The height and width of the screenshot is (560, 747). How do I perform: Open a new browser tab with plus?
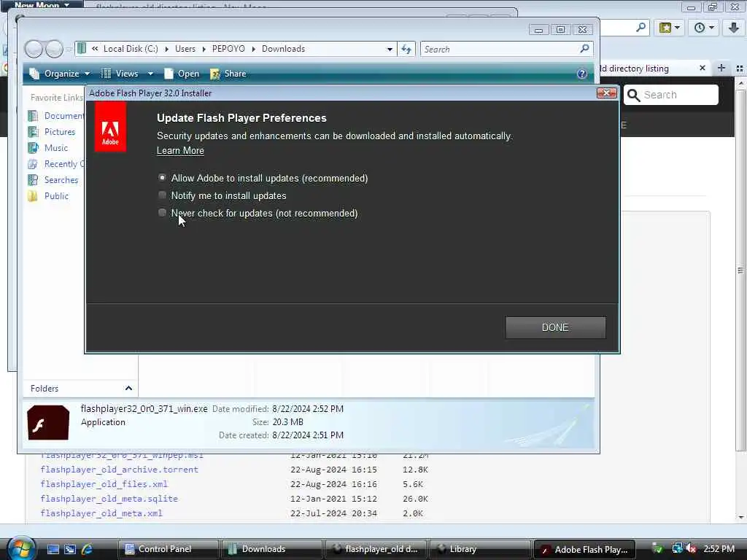click(x=721, y=68)
